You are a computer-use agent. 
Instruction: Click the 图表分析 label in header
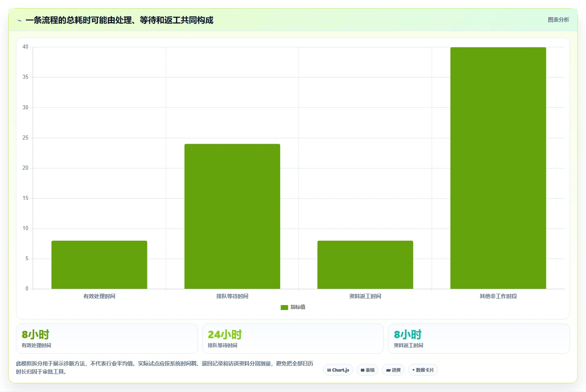click(x=558, y=20)
